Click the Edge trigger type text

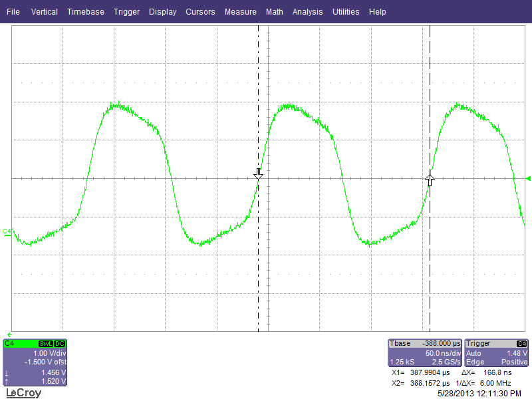tap(475, 362)
